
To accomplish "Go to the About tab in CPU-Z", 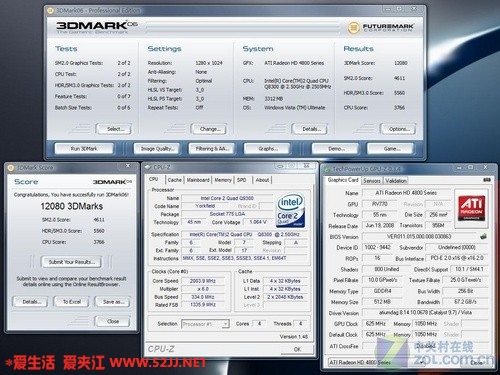I will pos(262,180).
